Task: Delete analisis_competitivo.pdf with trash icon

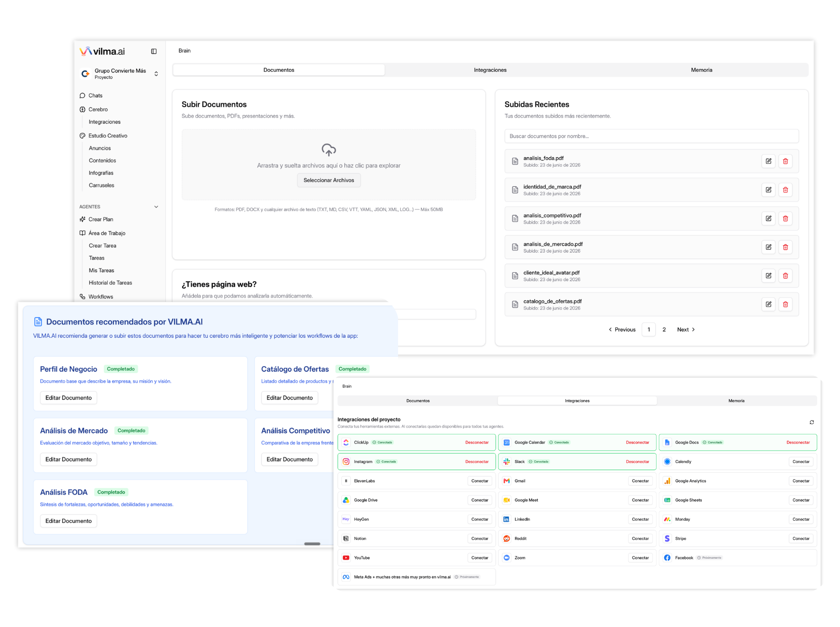Action: pyautogui.click(x=786, y=218)
